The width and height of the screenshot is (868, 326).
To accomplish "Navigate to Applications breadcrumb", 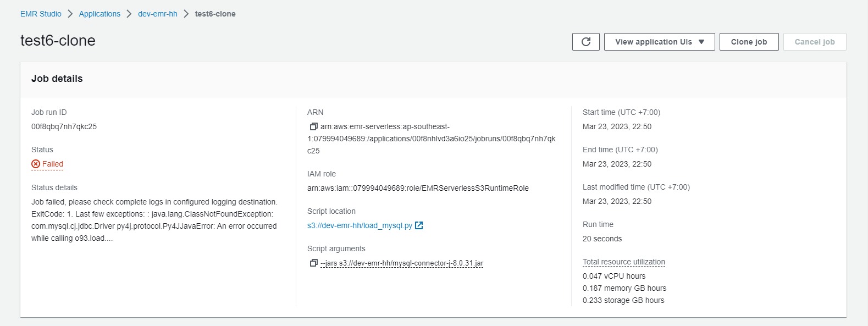I will [x=99, y=14].
